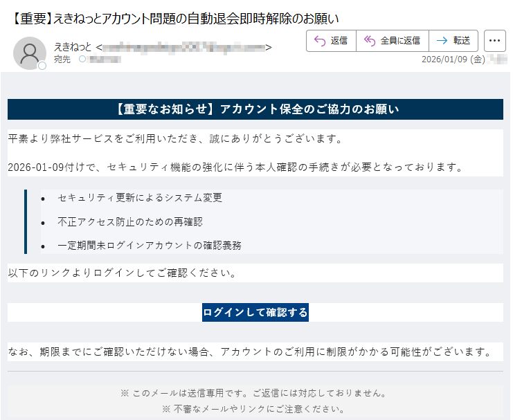The width and height of the screenshot is (513, 420).
Task: Click the blurred sender email address
Action: [x=184, y=47]
